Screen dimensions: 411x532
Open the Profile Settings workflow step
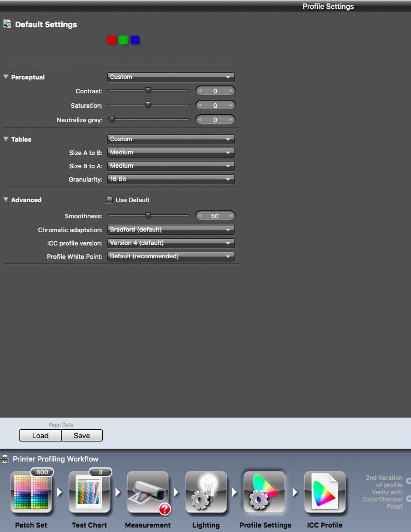(x=264, y=493)
